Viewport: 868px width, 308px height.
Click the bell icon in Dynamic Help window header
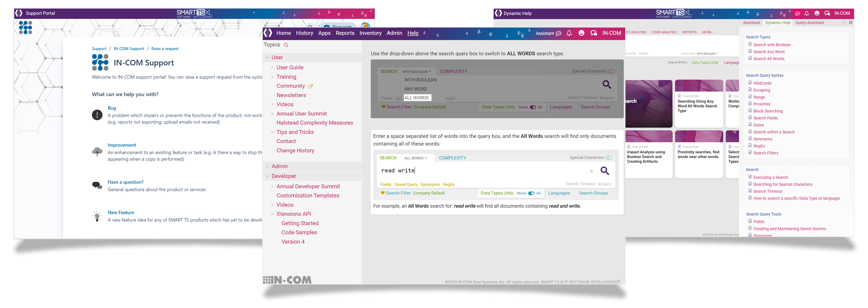(x=807, y=14)
